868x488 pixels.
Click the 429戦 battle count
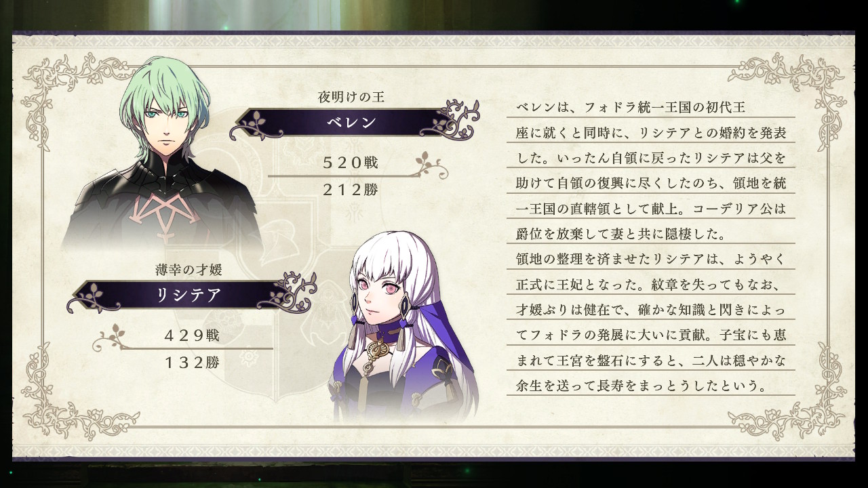(x=192, y=335)
